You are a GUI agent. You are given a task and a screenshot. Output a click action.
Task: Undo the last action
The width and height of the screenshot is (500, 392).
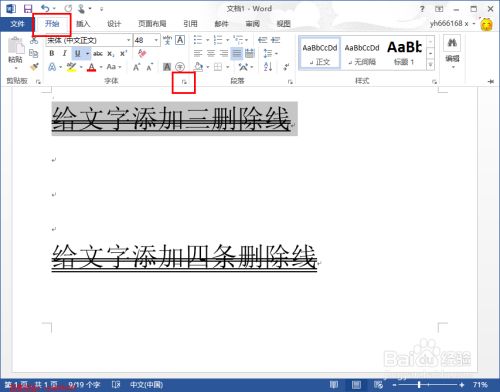[45, 9]
